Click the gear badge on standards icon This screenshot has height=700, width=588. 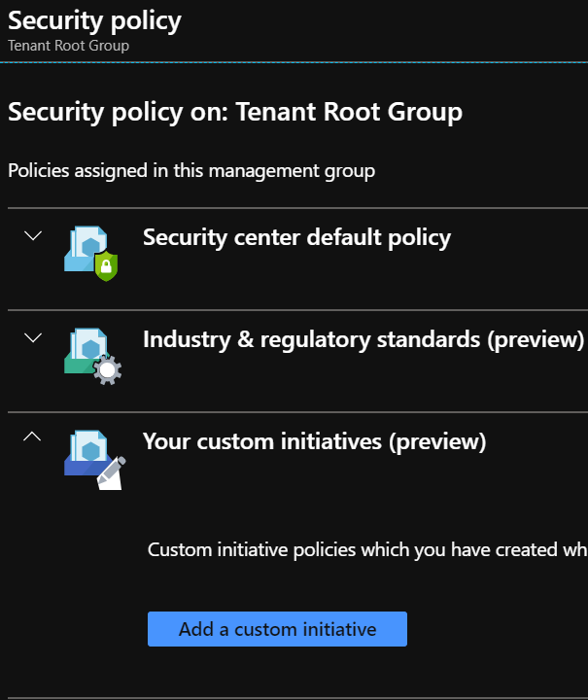(107, 369)
